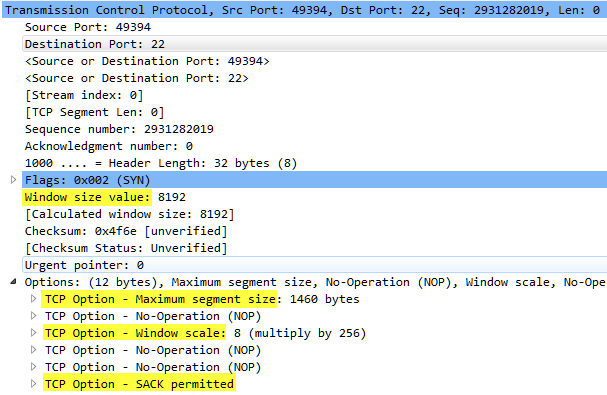Select Window scale: 8 (multiply by 256)

pos(205,333)
